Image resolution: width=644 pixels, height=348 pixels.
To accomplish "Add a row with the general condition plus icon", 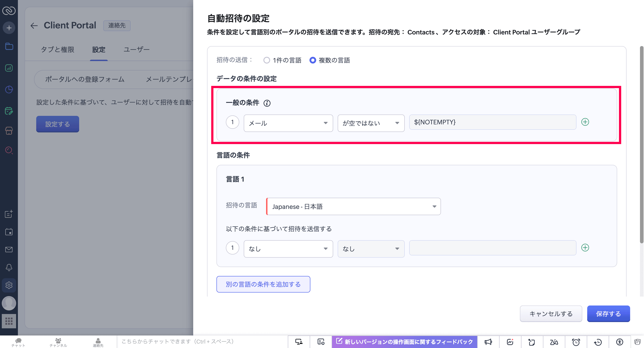I will pyautogui.click(x=585, y=122).
